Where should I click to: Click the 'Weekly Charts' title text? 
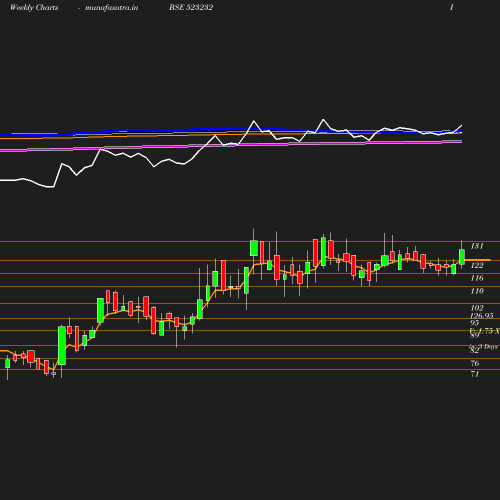[34, 7]
